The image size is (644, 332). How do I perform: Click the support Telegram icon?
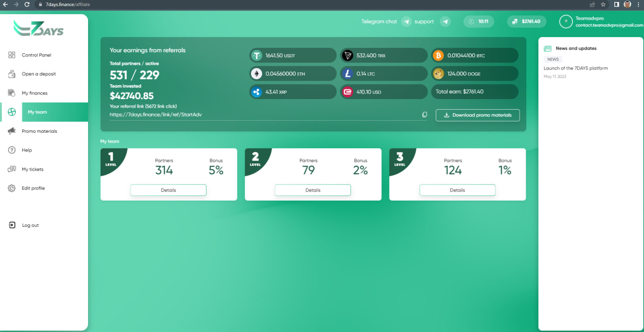tap(445, 22)
